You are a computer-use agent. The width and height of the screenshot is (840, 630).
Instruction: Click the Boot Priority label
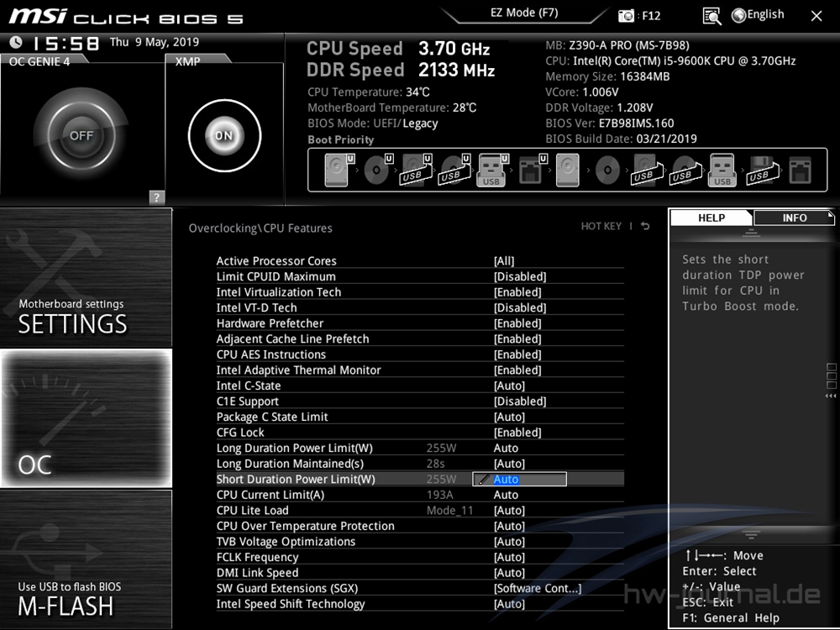(341, 139)
